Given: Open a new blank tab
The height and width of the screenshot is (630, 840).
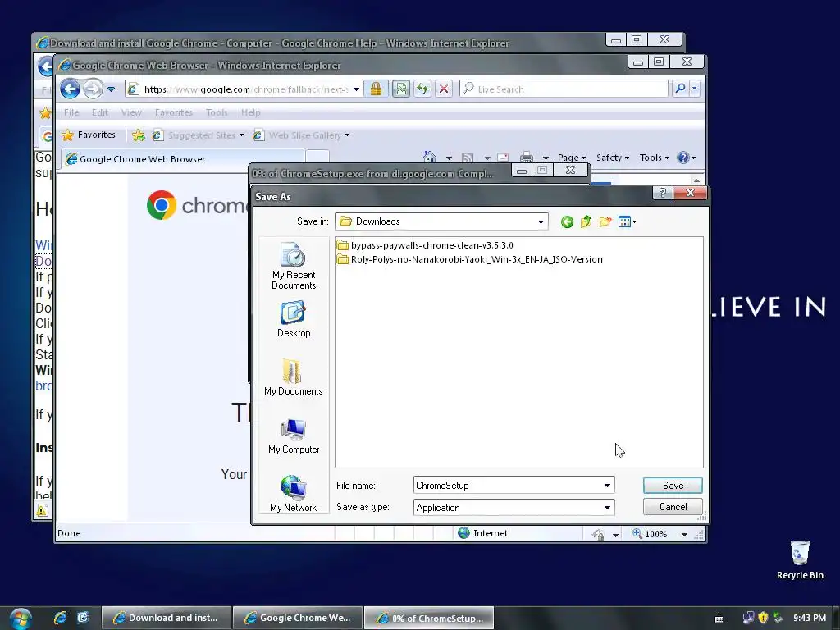Looking at the screenshot, I should pos(317,157).
